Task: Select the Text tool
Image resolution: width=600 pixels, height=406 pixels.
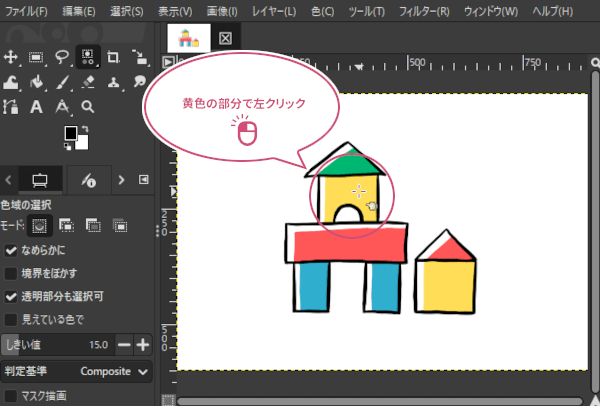Action: click(x=36, y=107)
